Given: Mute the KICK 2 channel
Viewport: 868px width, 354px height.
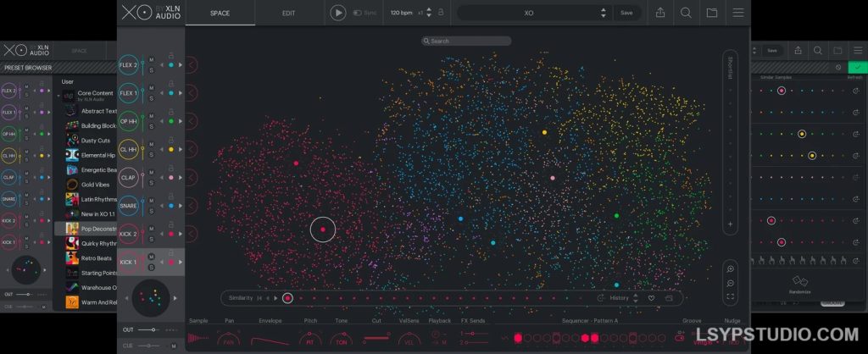Looking at the screenshot, I should [x=151, y=229].
